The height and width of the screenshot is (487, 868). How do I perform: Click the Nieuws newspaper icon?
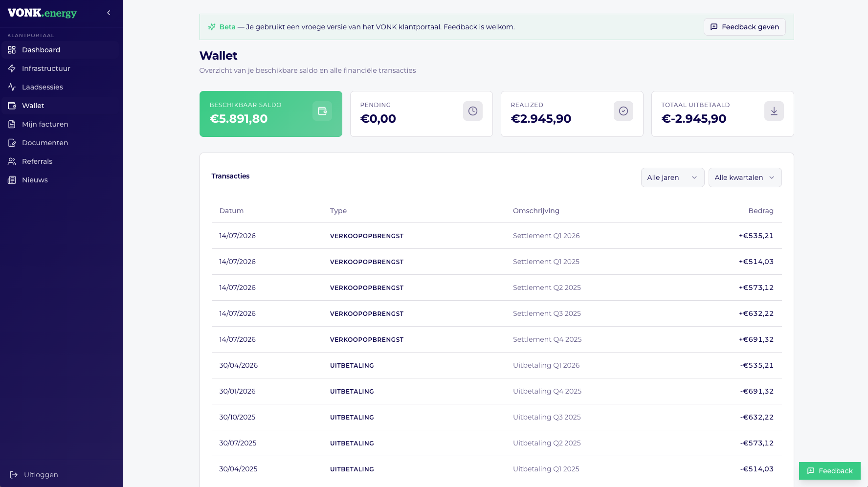12,180
